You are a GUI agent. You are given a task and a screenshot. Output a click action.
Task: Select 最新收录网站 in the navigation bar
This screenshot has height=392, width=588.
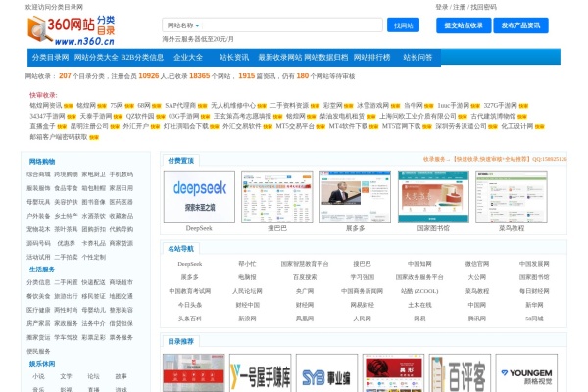(x=279, y=58)
